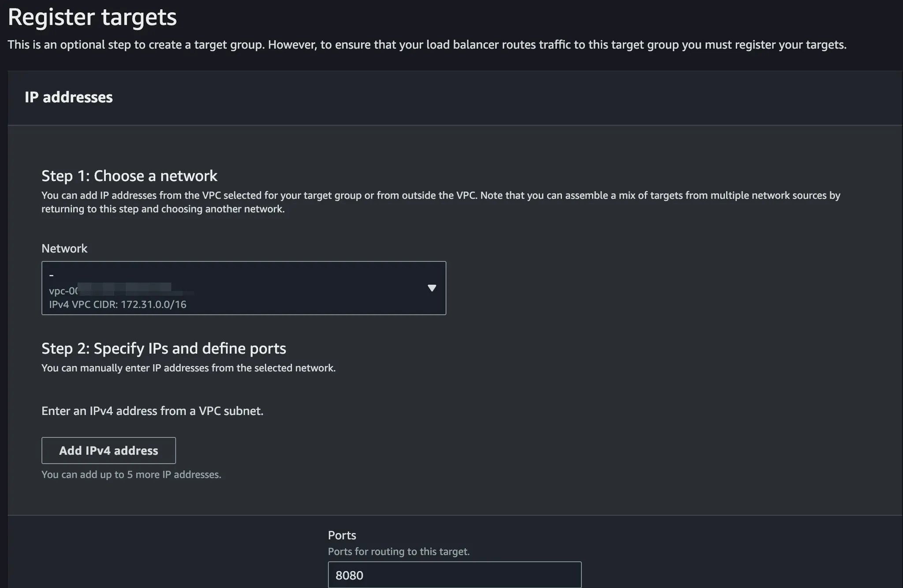Select the IP addresses section header
903x588 pixels.
click(x=69, y=97)
